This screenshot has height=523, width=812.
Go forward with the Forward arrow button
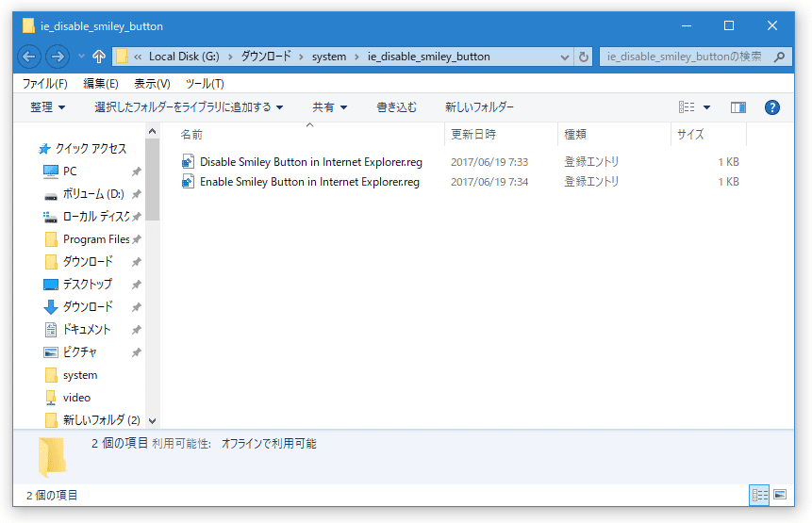[x=58, y=57]
